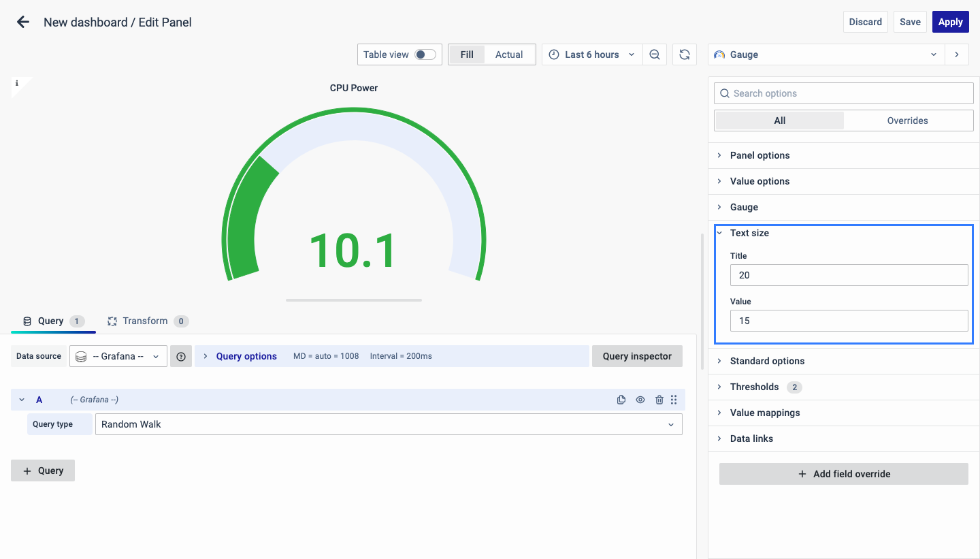Delete query A with the trash icon
This screenshot has width=980, height=559.
[659, 400]
